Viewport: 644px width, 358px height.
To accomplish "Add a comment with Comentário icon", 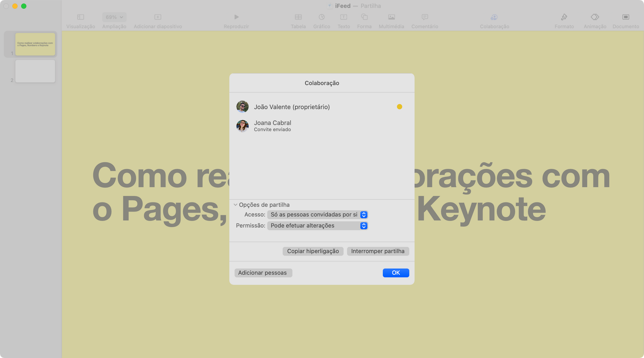I will (x=425, y=17).
